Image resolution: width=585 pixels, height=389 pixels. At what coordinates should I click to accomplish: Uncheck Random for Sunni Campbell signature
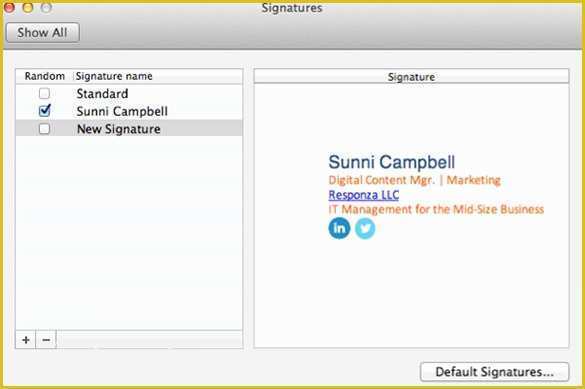(x=44, y=111)
